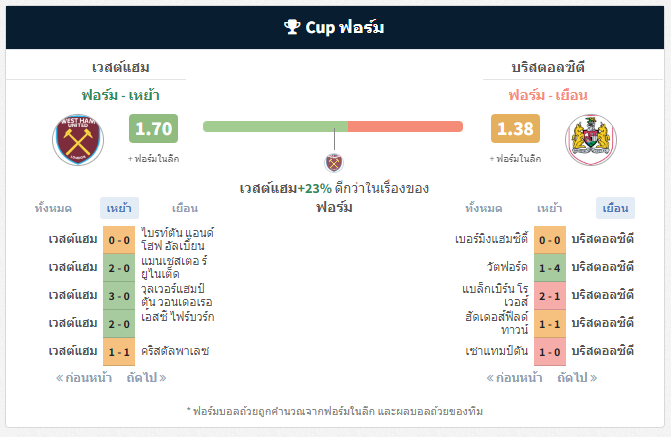Click Bristol City's 1.38 form rating badge
The width and height of the screenshot is (671, 437).
[515, 128]
